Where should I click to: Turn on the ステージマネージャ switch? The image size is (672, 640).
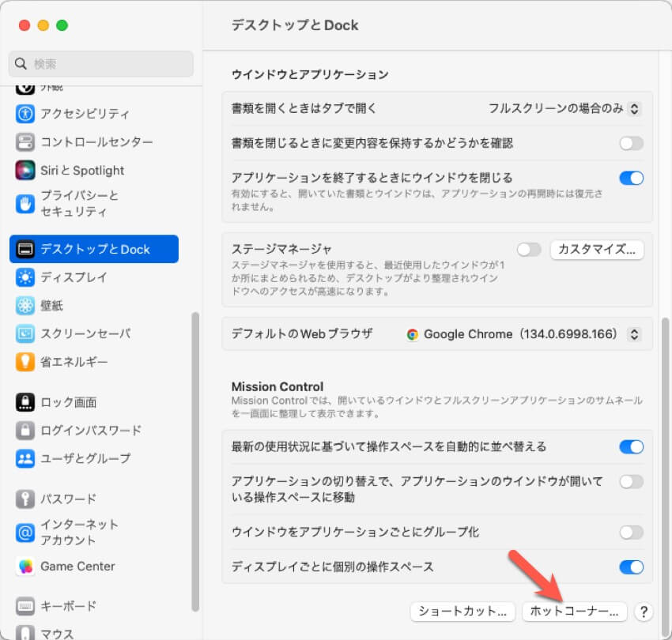click(529, 250)
